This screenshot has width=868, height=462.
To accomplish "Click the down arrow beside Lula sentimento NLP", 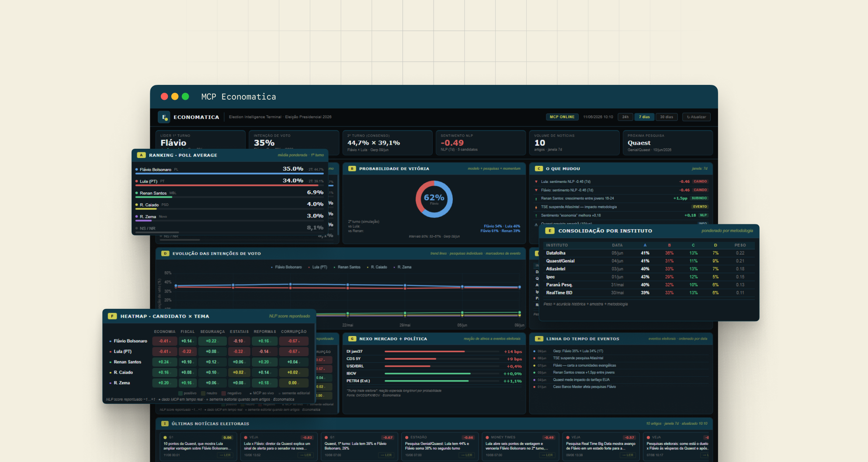I will pos(536,182).
